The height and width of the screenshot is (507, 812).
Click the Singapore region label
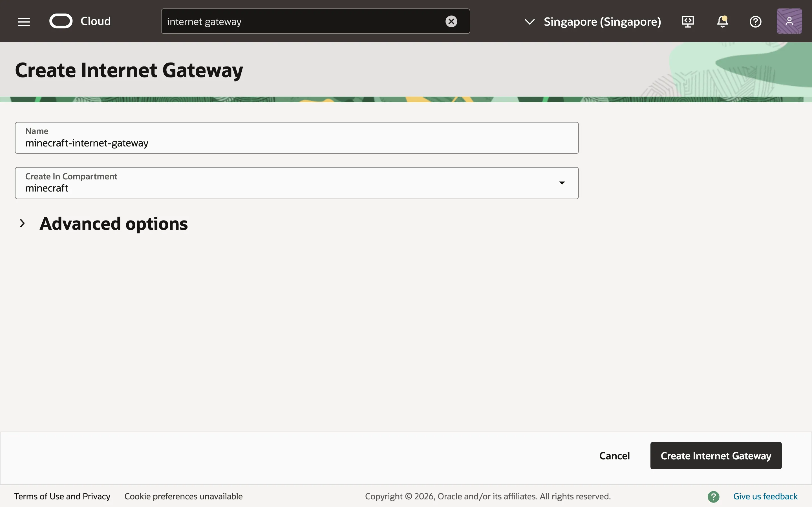click(602, 21)
